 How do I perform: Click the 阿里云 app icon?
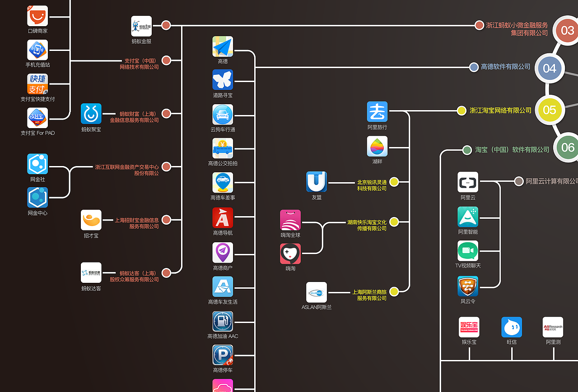pos(468,182)
